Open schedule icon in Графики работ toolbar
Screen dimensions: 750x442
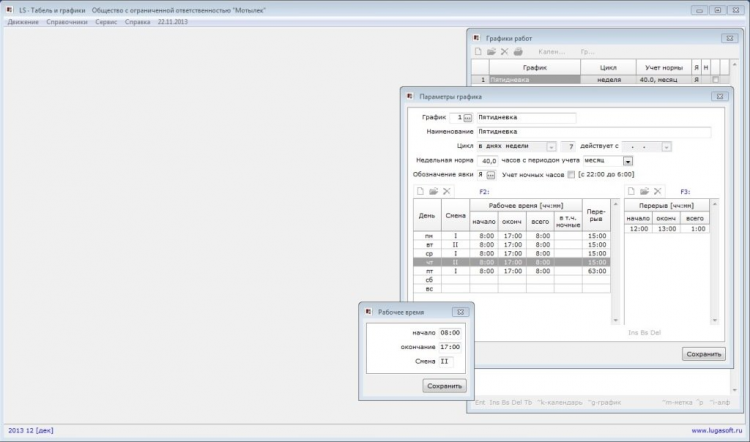click(x=491, y=52)
